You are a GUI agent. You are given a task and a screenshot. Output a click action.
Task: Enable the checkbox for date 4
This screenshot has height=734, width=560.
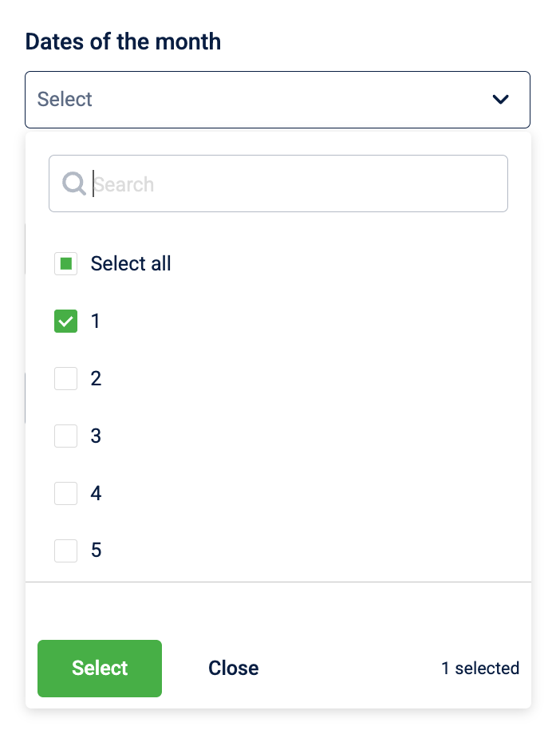[66, 494]
